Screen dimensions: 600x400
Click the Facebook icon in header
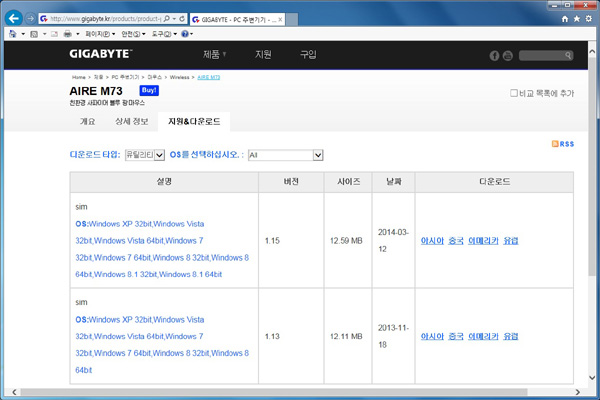[x=494, y=56]
